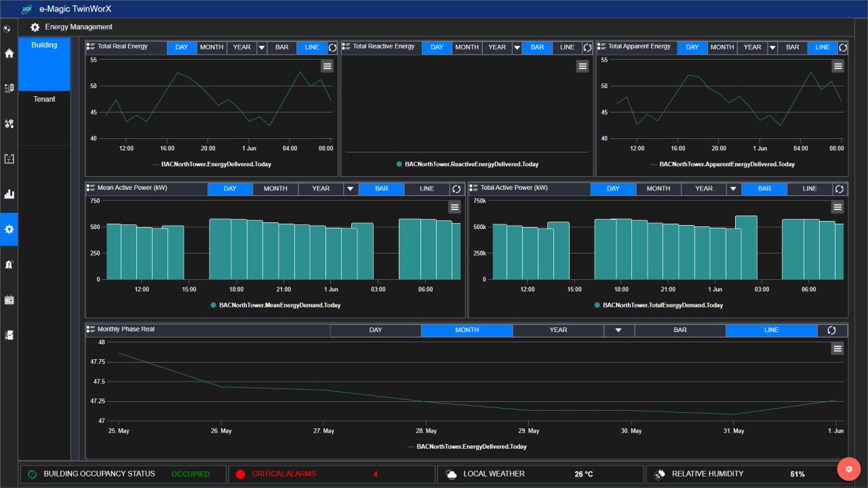This screenshot has height=488, width=868.
Task: Open Total Reactive Energy chart hamburger menu
Action: 583,66
